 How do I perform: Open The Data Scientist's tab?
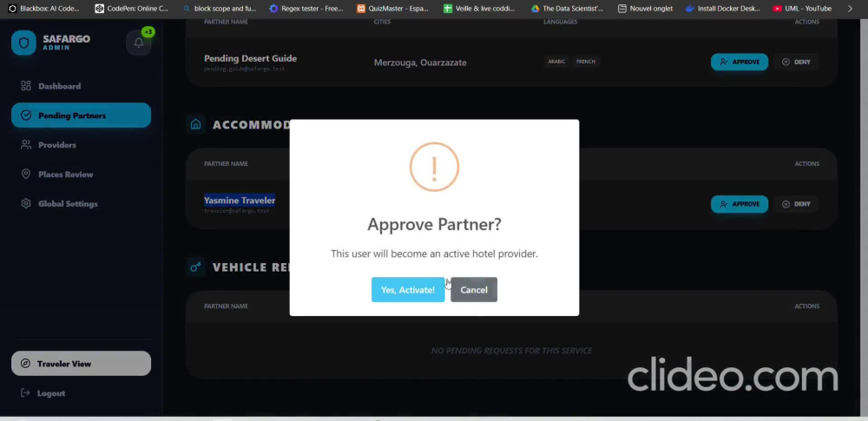(x=568, y=9)
